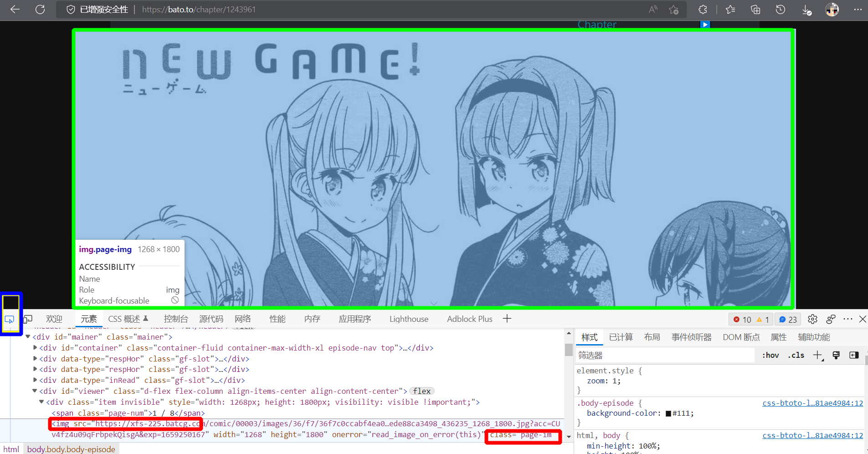Open css-btoto link for .body-episode rule
This screenshot has height=454, width=868.
click(x=813, y=403)
